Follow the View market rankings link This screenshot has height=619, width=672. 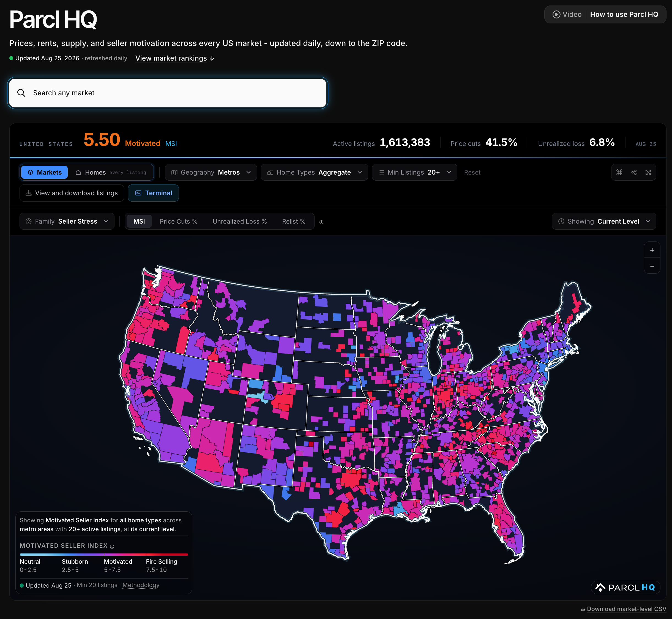point(175,58)
